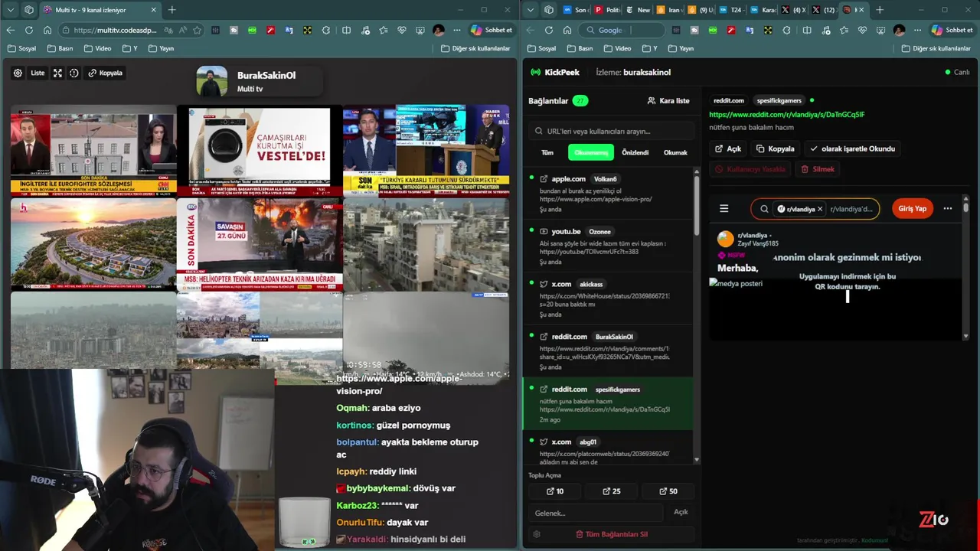Open left browser three-dot settings menu
This screenshot has height=551, width=980.
(457, 30)
